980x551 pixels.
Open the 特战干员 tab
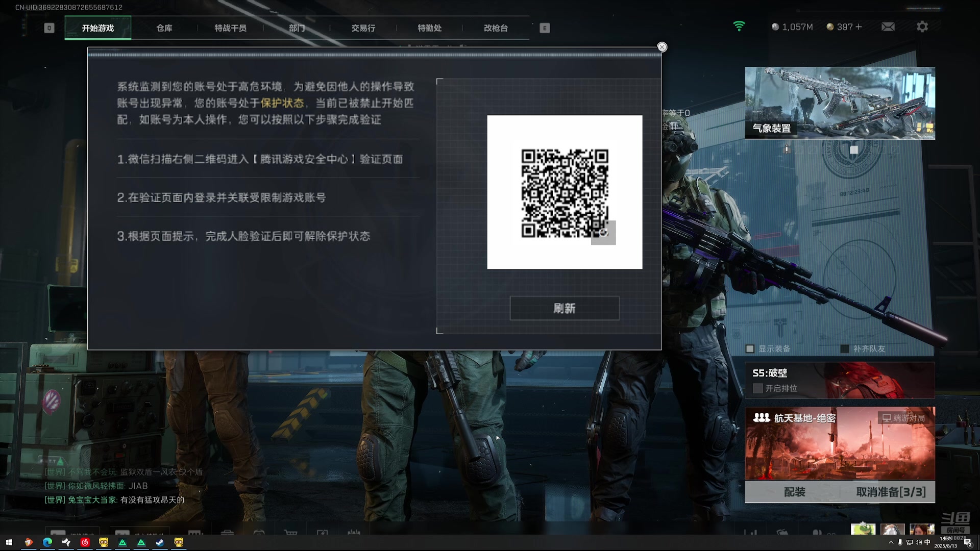[231, 28]
